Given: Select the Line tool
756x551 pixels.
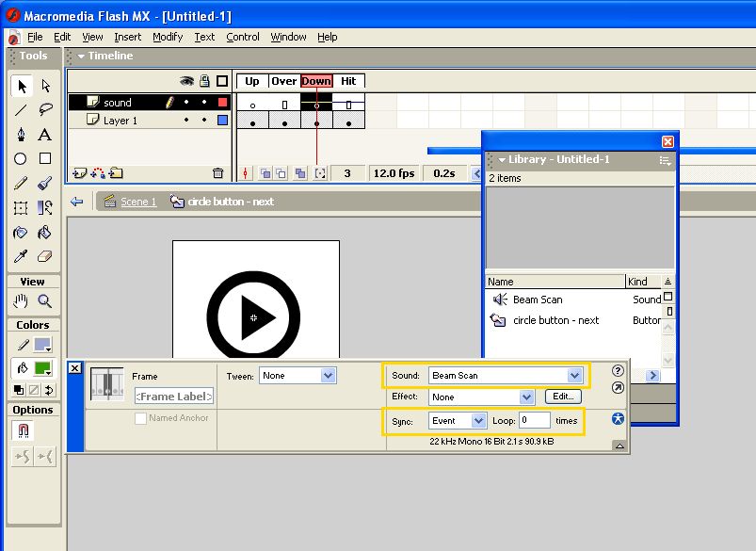Looking at the screenshot, I should pos(21,110).
